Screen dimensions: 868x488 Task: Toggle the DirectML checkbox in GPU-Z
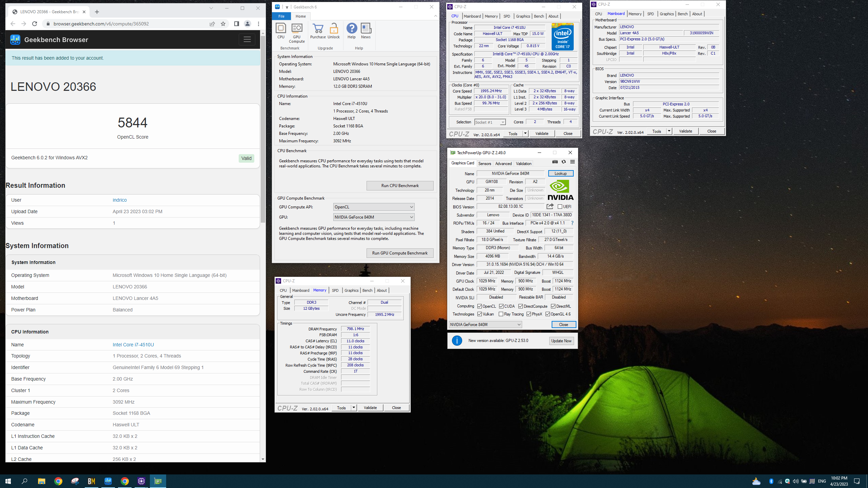(553, 306)
